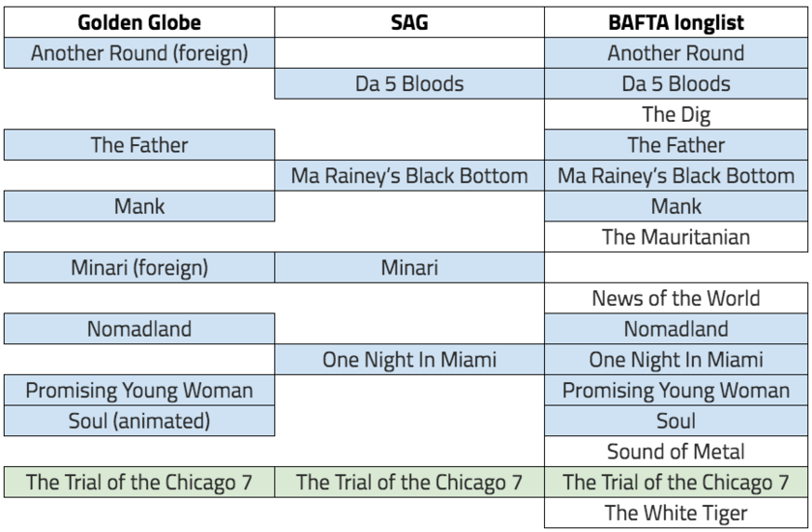This screenshot has width=812, height=532.
Task: Select The Father in Golden Globe column
Action: click(x=137, y=146)
